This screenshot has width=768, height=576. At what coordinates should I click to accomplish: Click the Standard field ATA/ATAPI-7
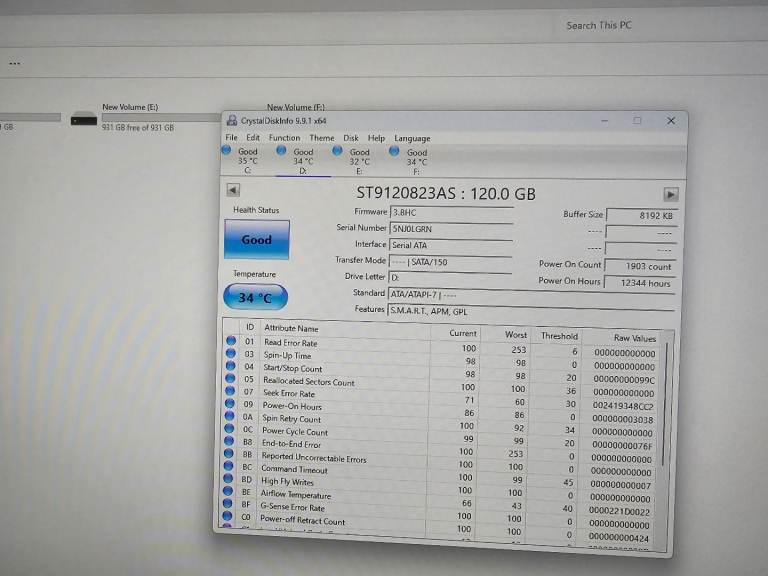(531, 295)
